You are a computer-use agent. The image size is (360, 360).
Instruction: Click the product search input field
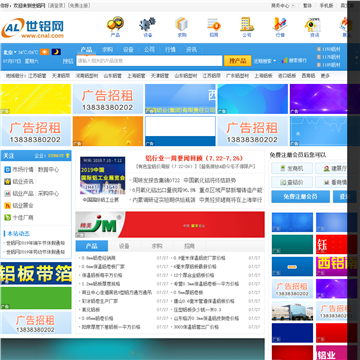[149, 61]
